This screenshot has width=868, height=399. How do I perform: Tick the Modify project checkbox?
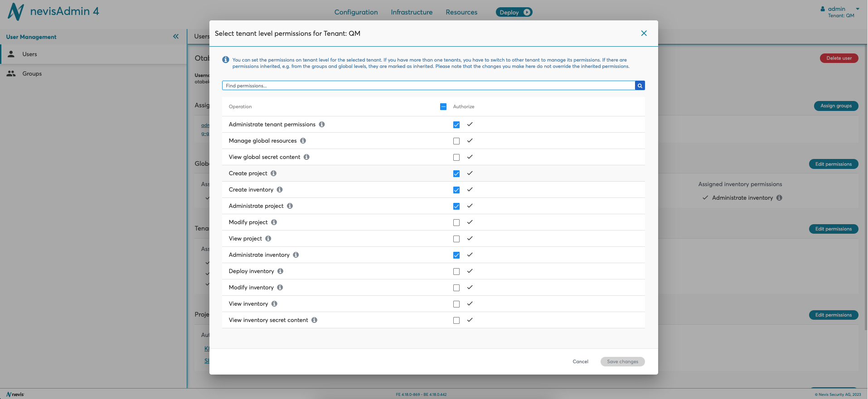pos(456,222)
